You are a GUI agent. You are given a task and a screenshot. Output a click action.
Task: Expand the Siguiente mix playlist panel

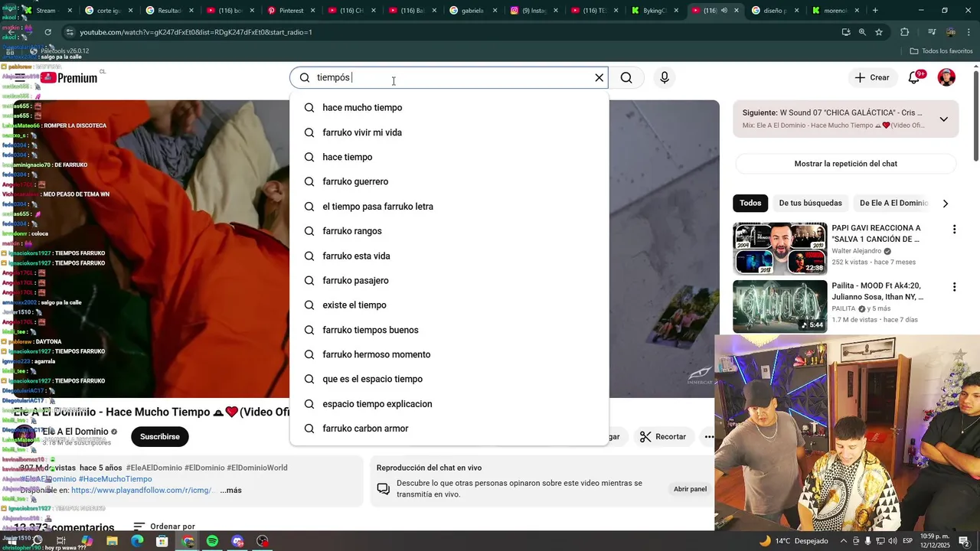pyautogui.click(x=943, y=119)
